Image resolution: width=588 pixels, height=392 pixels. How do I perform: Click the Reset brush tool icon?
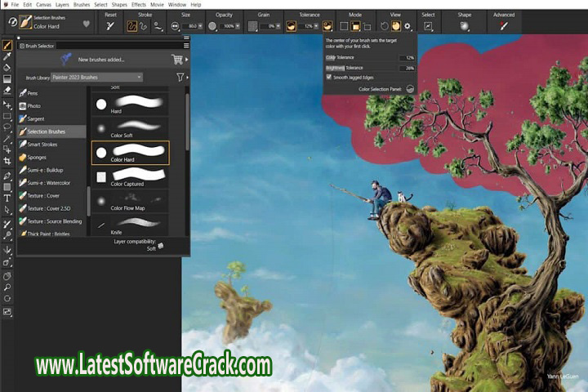pyautogui.click(x=110, y=26)
